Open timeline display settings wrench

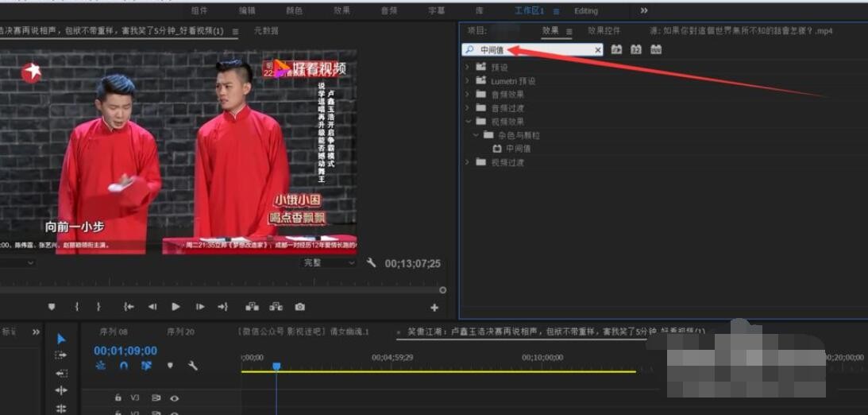click(193, 366)
